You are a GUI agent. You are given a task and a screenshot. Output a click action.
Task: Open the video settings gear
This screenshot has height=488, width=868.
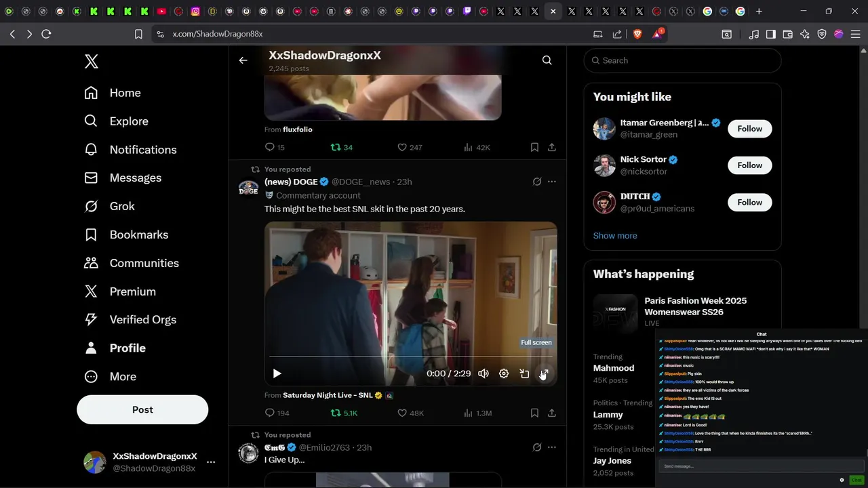pos(504,373)
